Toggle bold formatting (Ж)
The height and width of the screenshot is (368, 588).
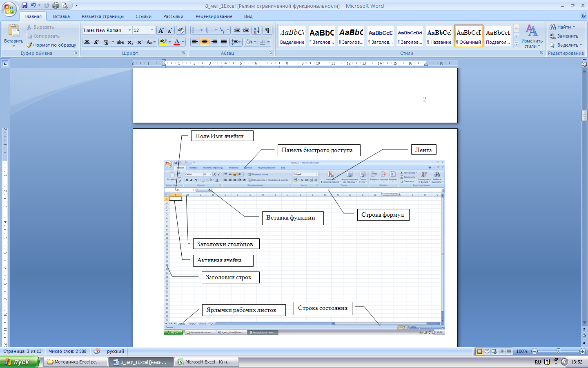87,42
